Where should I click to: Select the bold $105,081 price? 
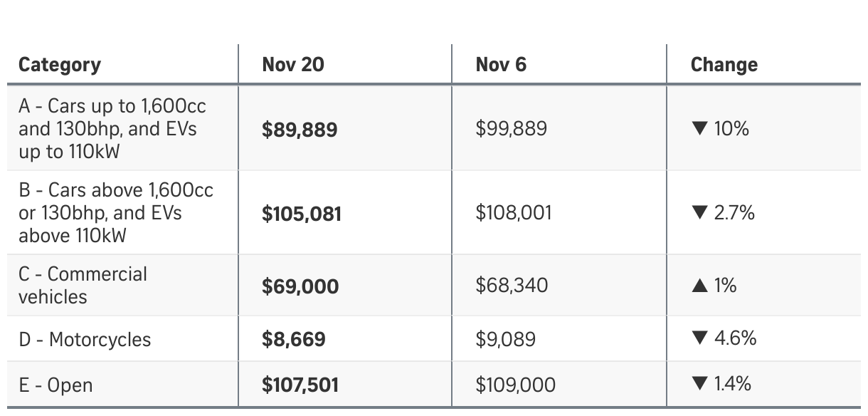pos(302,214)
